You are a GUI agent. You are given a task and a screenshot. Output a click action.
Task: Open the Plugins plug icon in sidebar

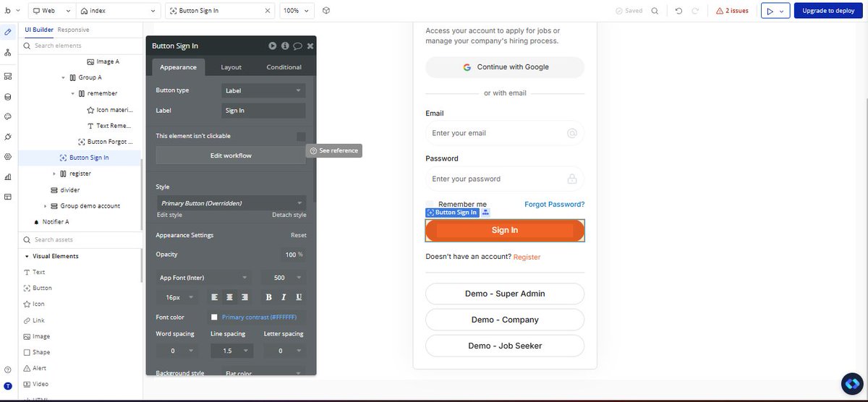tap(8, 137)
